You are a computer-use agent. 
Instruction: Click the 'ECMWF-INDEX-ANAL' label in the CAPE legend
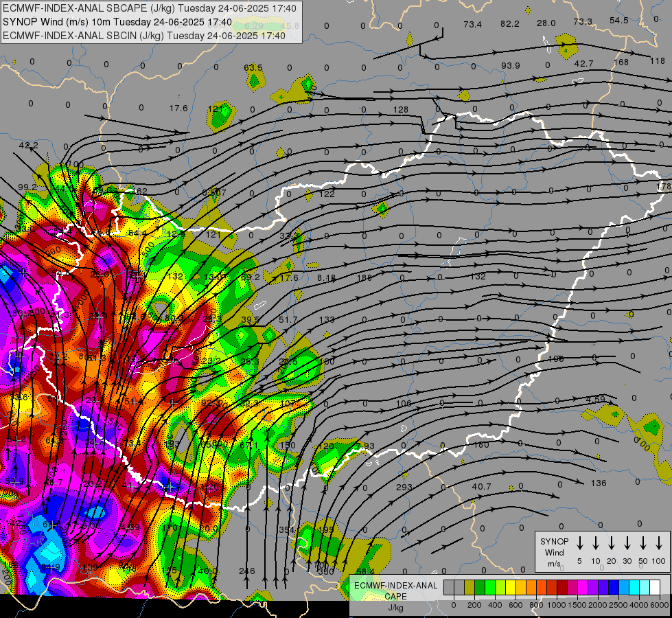point(395,586)
